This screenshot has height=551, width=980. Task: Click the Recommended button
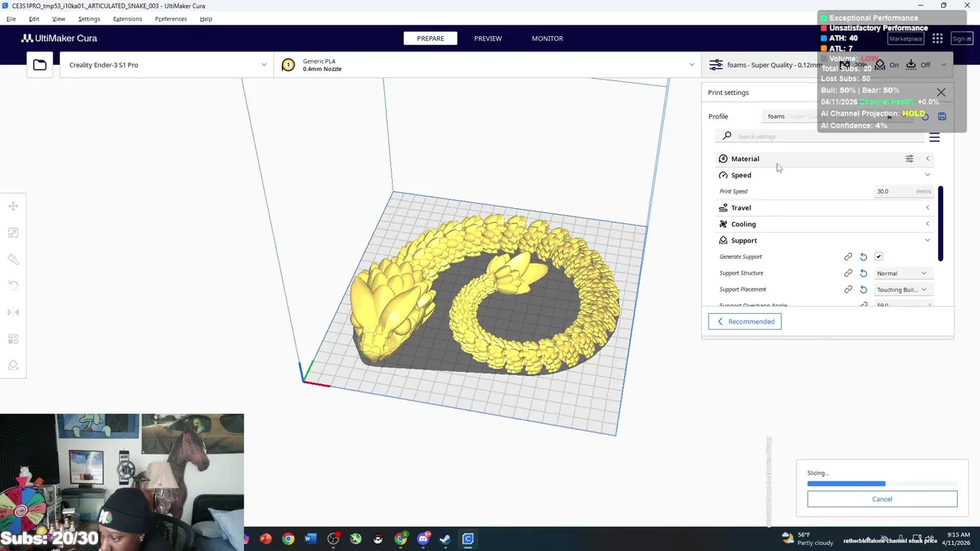click(x=745, y=321)
